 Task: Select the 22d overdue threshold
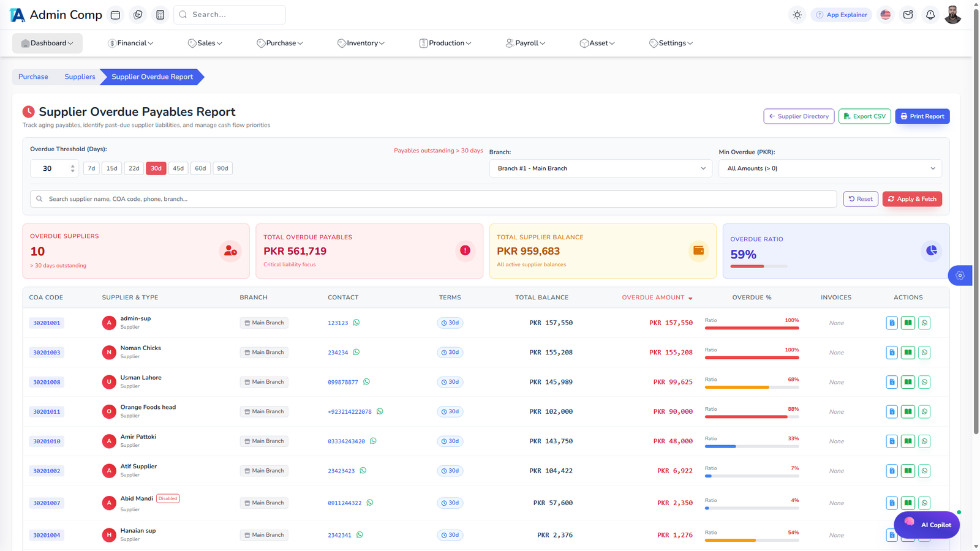pyautogui.click(x=134, y=168)
